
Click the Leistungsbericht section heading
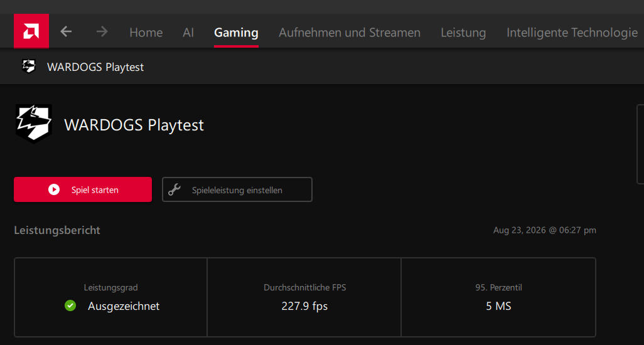click(57, 230)
